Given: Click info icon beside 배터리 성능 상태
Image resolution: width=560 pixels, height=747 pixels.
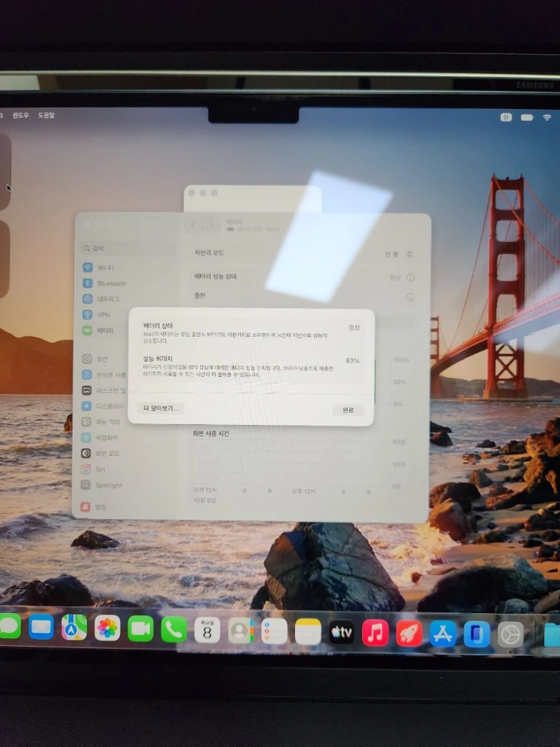Looking at the screenshot, I should (x=410, y=278).
